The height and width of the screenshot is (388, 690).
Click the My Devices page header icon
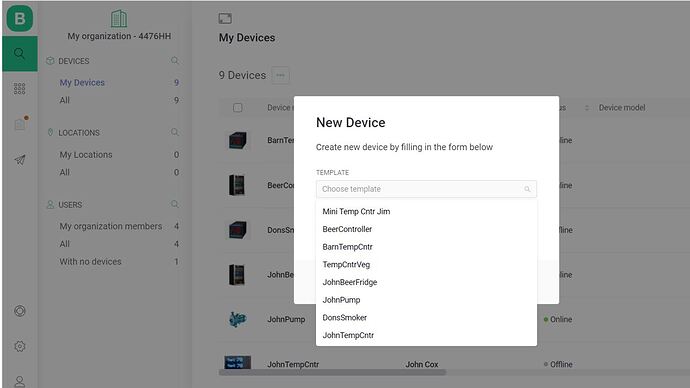pos(225,18)
